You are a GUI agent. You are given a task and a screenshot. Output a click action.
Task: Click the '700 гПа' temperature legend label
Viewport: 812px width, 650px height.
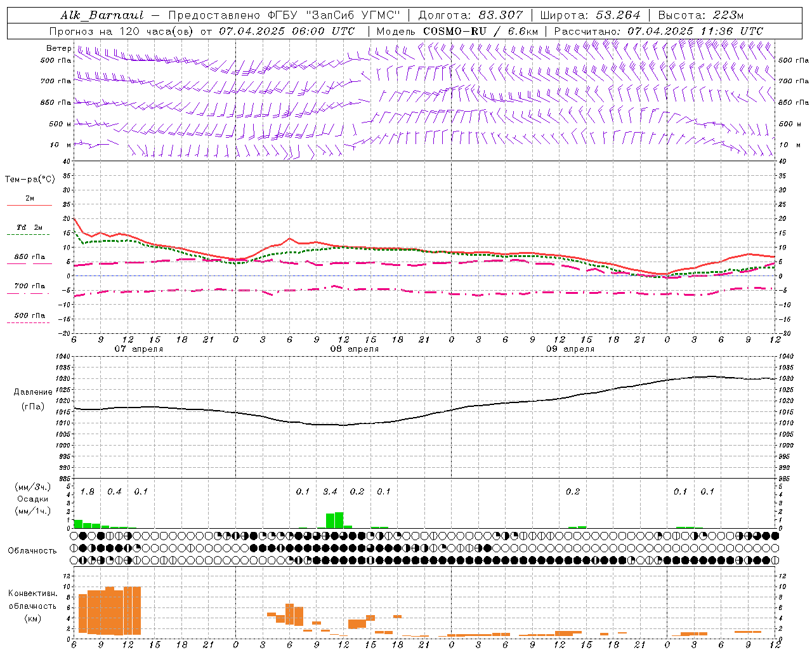29,286
